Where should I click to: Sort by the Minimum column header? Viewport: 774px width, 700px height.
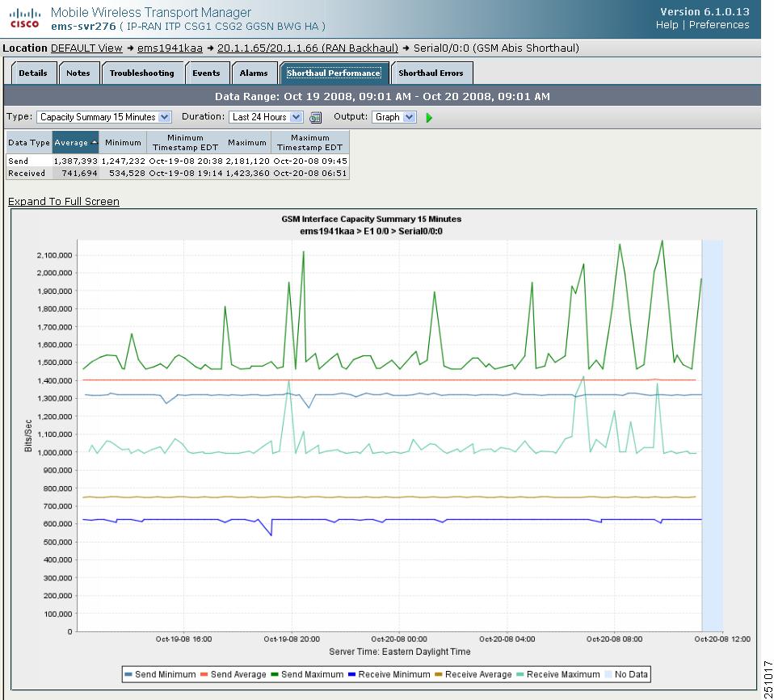(123, 143)
